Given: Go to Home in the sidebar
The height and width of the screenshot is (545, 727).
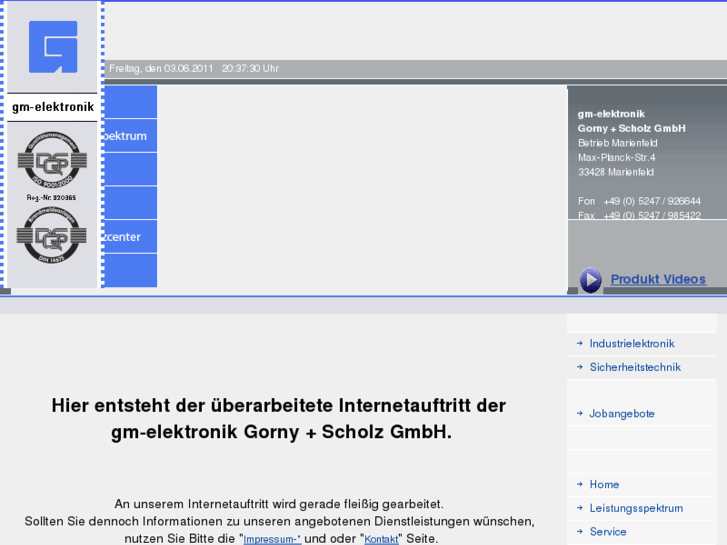Looking at the screenshot, I should (604, 485).
